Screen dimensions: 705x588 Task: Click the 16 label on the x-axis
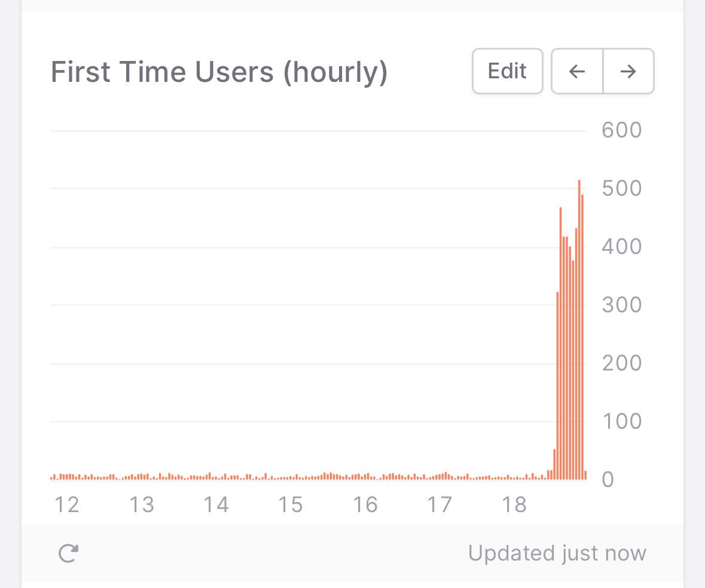[365, 505]
